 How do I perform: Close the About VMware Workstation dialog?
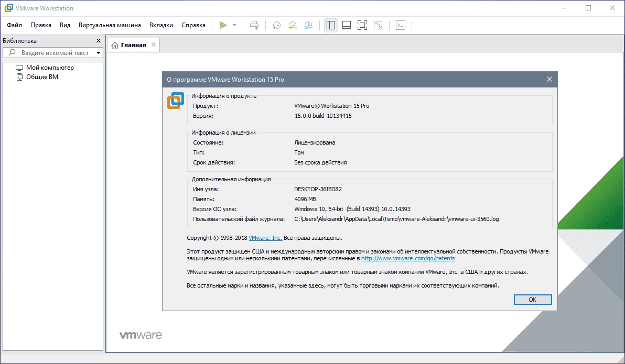tap(549, 79)
